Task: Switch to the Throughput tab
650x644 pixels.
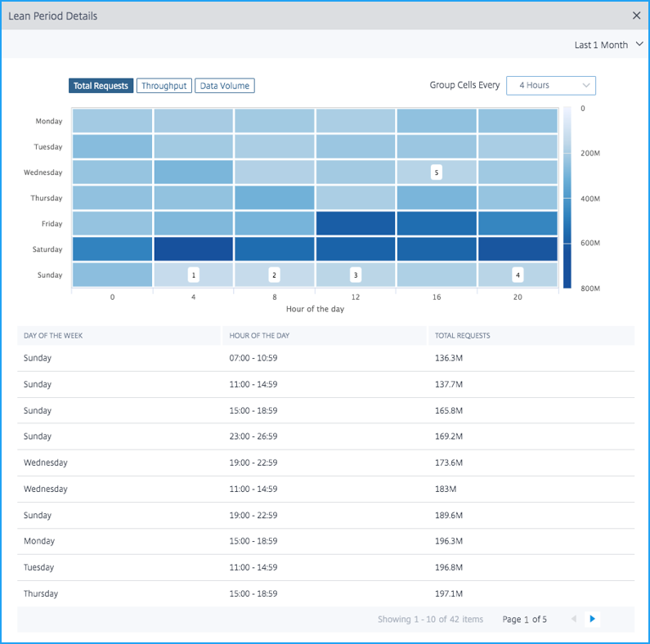Action: (x=164, y=86)
